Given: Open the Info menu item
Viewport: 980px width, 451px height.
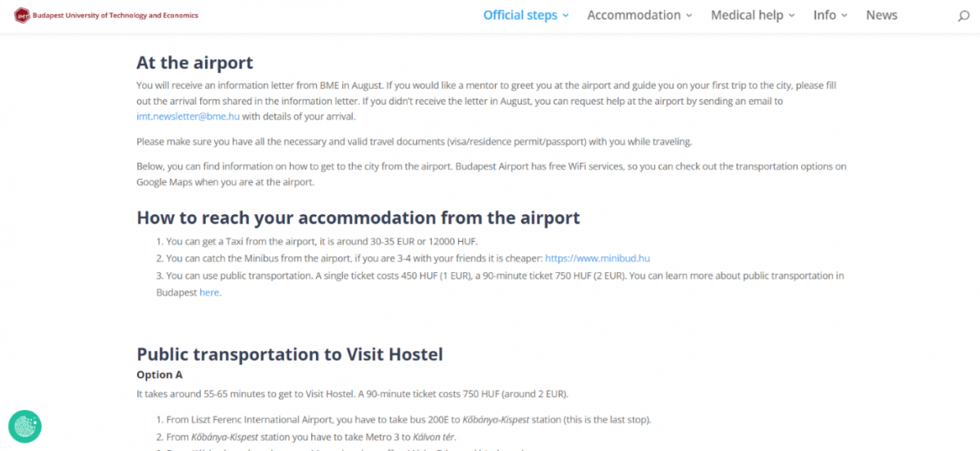Looking at the screenshot, I should tap(825, 15).
